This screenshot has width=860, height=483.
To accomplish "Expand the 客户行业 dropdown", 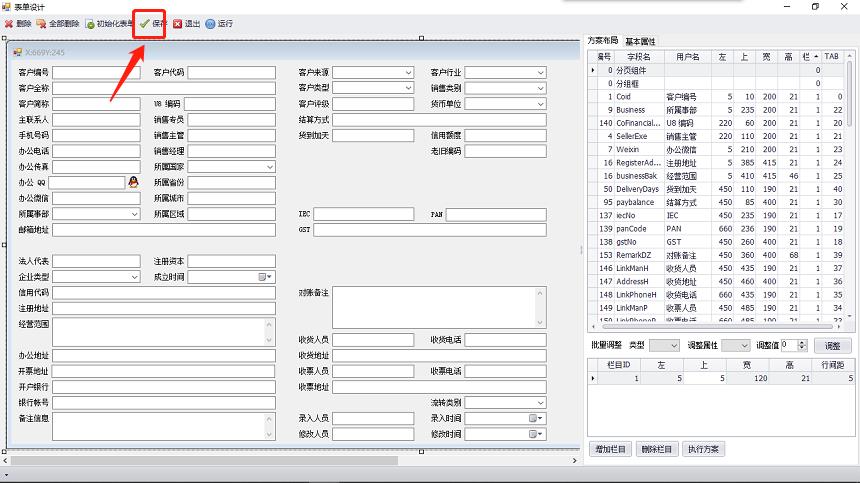I will 541,73.
